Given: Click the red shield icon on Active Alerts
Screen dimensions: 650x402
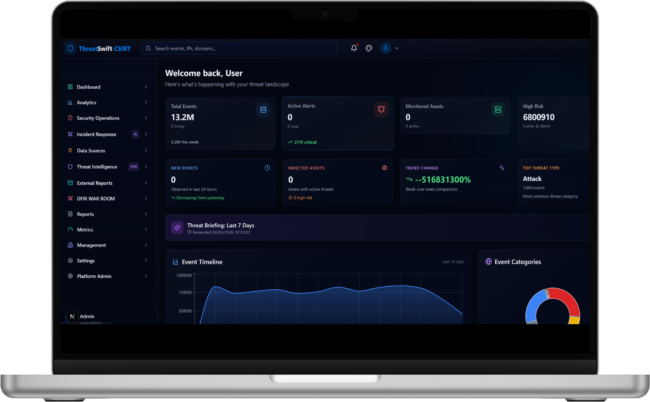Looking at the screenshot, I should (380, 109).
